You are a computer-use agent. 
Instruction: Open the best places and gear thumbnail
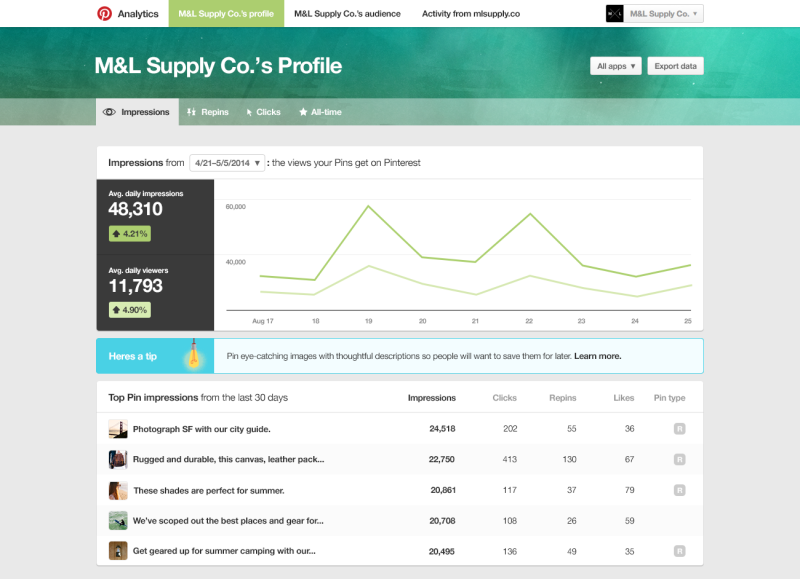tap(118, 520)
